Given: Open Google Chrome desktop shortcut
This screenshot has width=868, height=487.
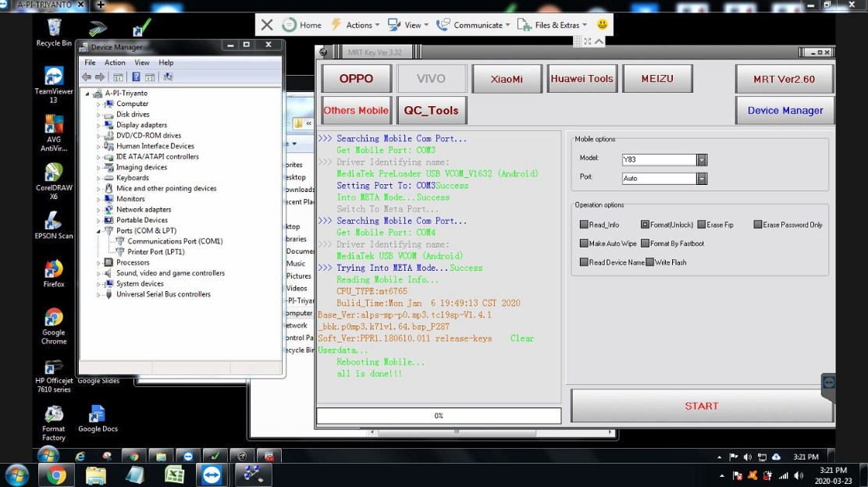Looking at the screenshot, I should point(54,326).
